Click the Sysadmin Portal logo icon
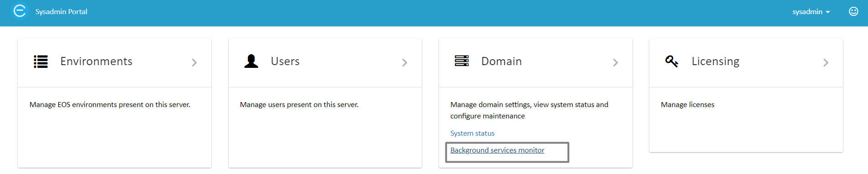This screenshot has height=174, width=868. (20, 11)
